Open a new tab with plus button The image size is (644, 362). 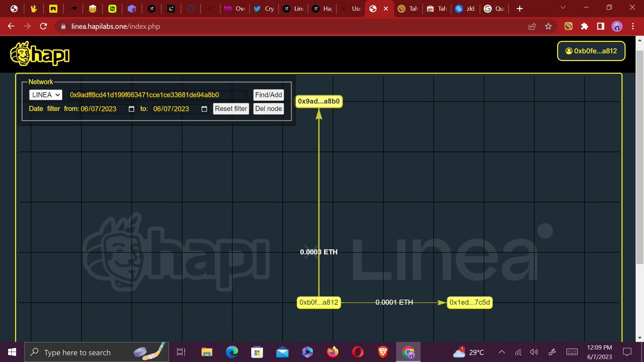click(x=519, y=9)
